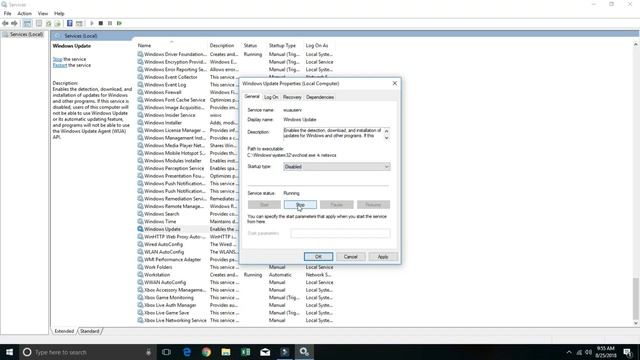Switch to the Standard view tab
This screenshot has height=360, width=640.
click(x=89, y=331)
